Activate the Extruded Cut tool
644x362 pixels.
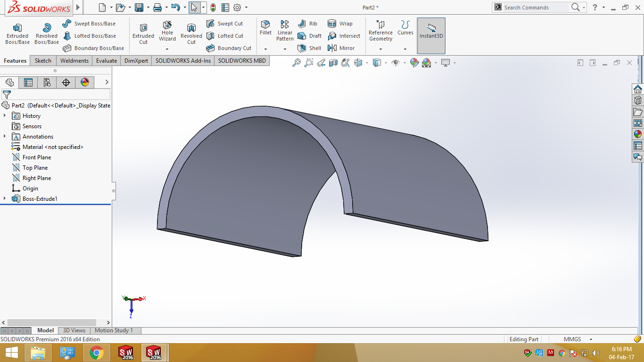point(143,34)
